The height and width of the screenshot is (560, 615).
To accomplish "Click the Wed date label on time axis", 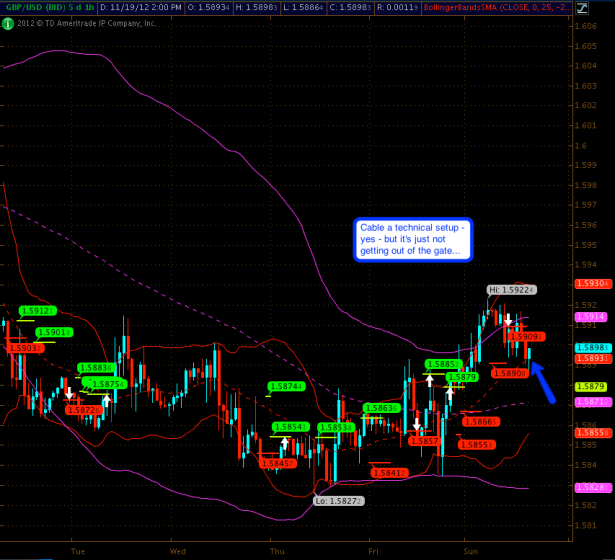I will [x=178, y=551].
